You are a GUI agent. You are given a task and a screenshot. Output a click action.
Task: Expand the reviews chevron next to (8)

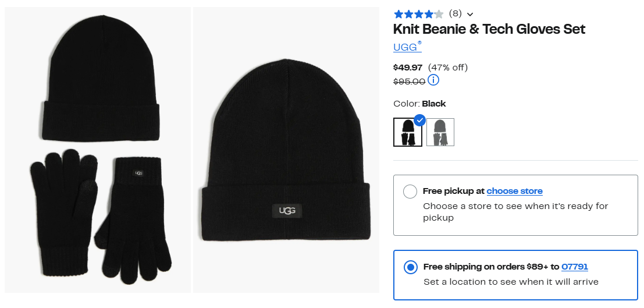(x=470, y=15)
